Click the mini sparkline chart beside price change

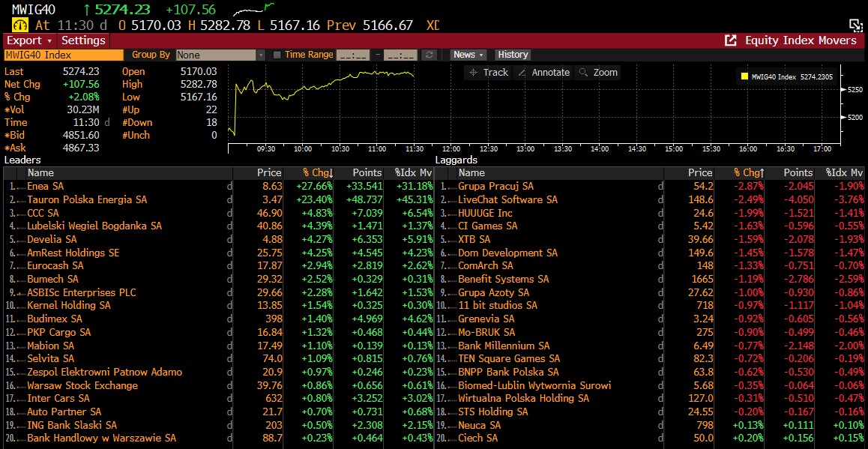(252, 10)
